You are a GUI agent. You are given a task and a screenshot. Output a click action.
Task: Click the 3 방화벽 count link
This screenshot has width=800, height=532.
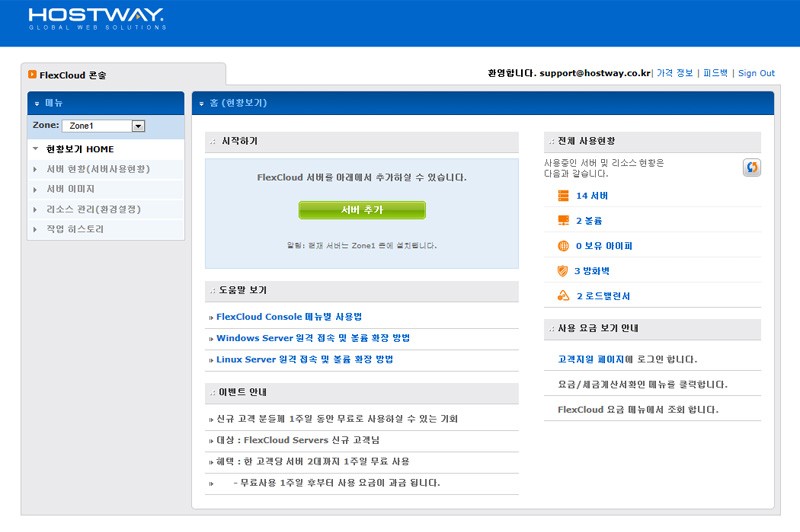click(592, 270)
